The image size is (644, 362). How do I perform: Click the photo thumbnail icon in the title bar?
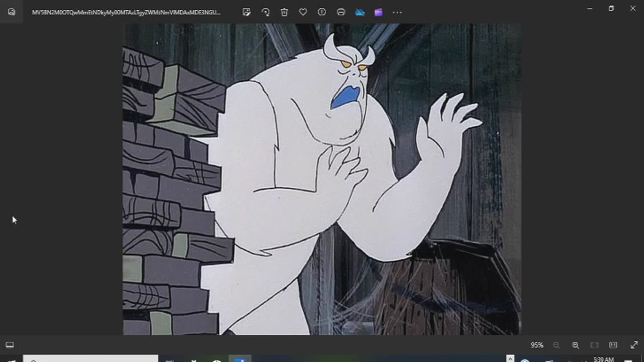(x=11, y=12)
